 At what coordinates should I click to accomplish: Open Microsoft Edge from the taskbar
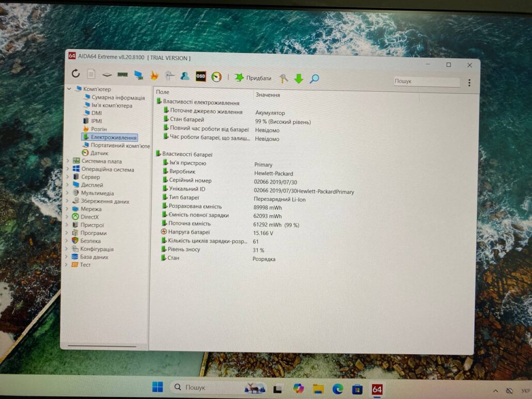(x=337, y=388)
